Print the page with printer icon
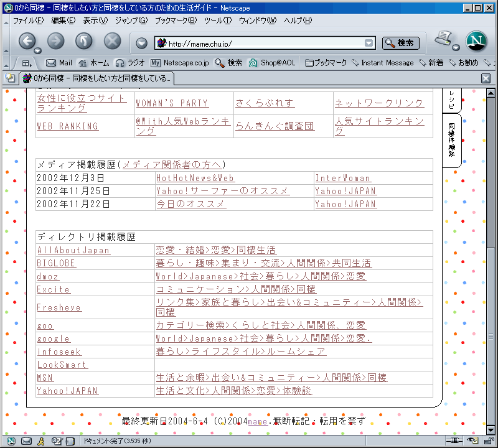This screenshot has height=448, width=498. (443, 39)
